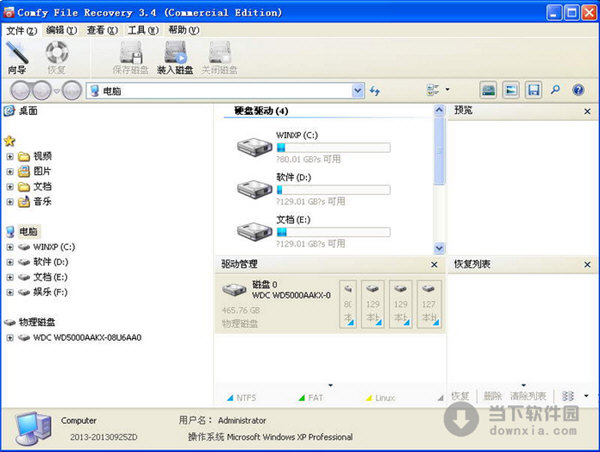The width and height of the screenshot is (600, 452).
Task: Select 桌面 in the folder tree
Action: [28, 111]
